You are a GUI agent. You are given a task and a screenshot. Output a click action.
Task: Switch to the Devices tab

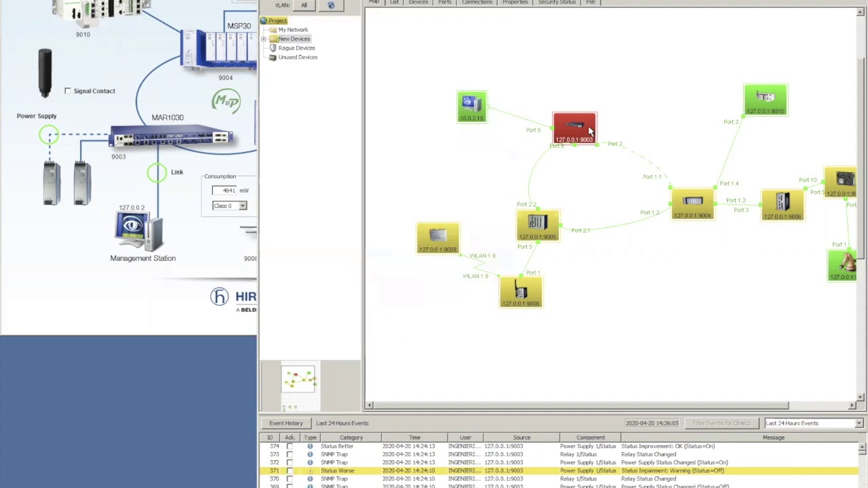[x=418, y=3]
